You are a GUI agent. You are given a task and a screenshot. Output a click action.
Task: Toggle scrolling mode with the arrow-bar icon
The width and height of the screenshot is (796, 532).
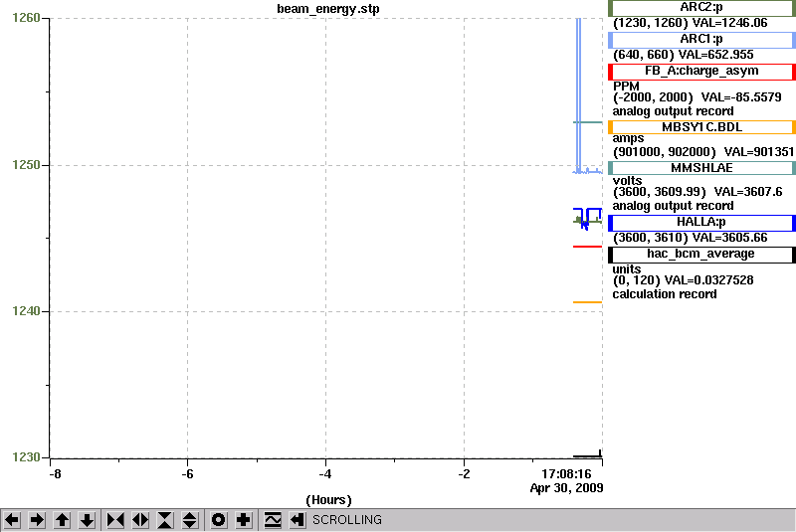(298, 520)
